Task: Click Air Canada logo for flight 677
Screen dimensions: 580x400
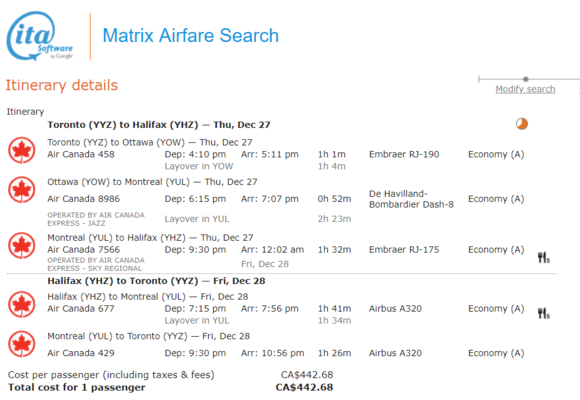Action: pyautogui.click(x=22, y=305)
